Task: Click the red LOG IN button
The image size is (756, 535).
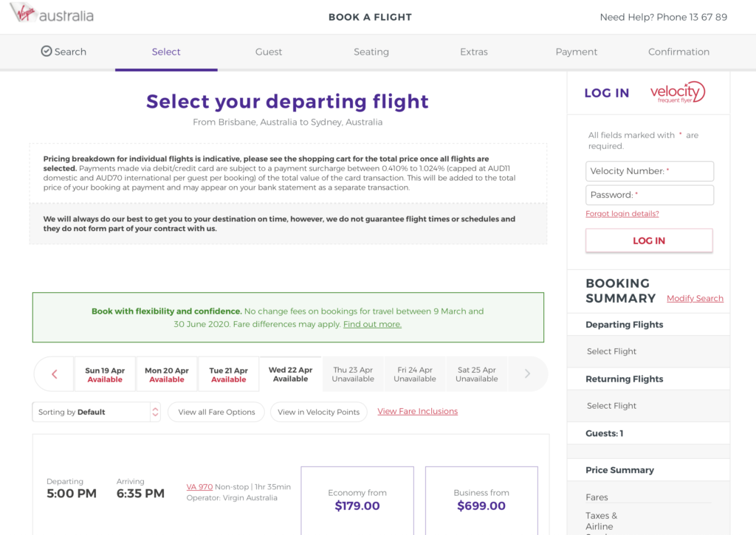Action: pyautogui.click(x=649, y=241)
